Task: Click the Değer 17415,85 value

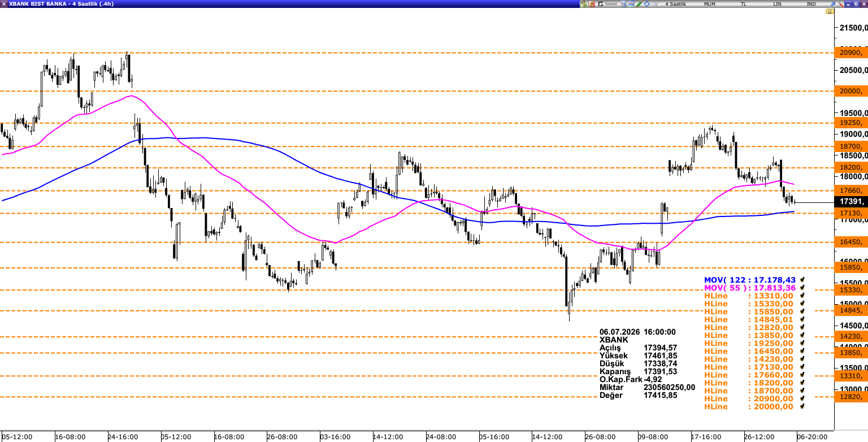Action: pos(661,395)
